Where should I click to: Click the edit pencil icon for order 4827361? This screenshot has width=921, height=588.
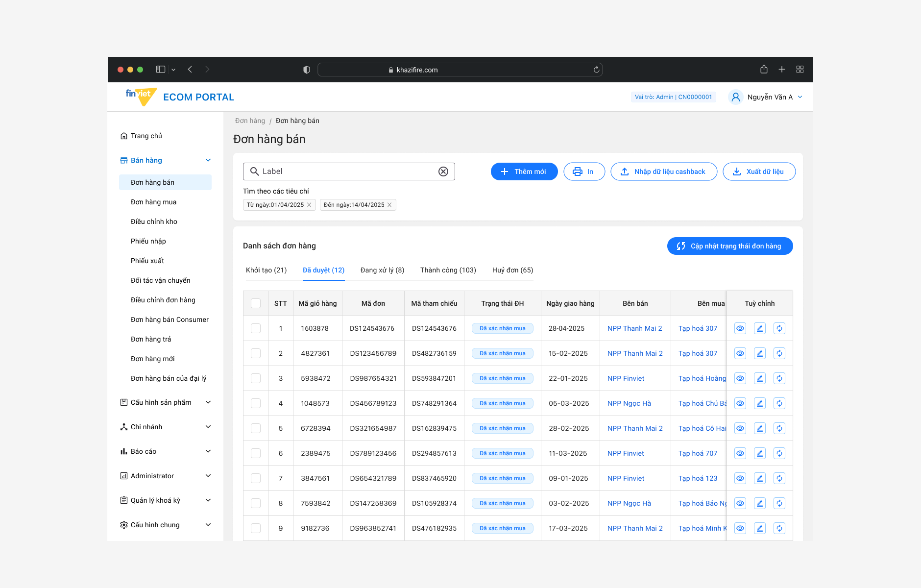coord(760,353)
